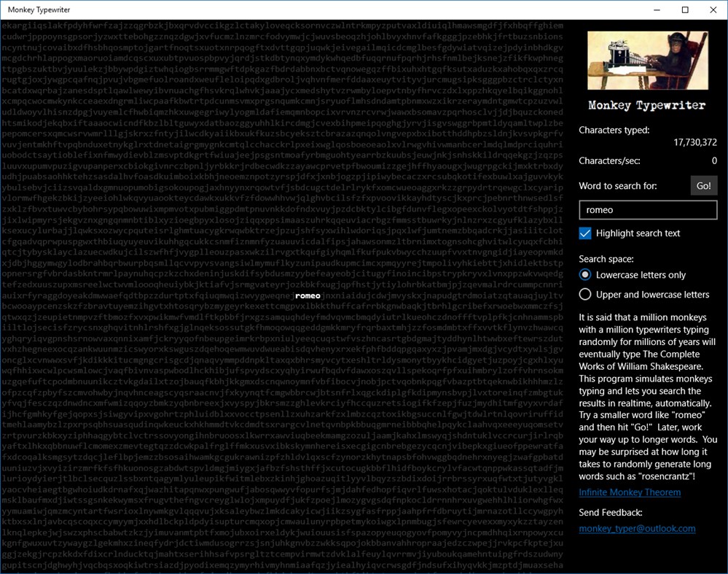Screen dimensions: 728x574
Task: Click the Monkey Typewriter logo text under the photo
Action: tap(646, 104)
